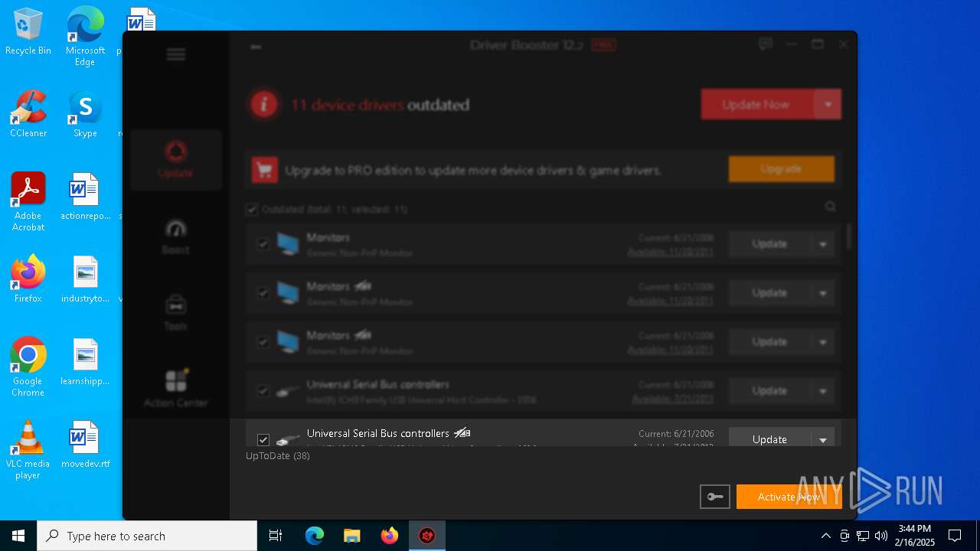This screenshot has height=551, width=980.
Task: Click Update for the highlighted USB controllers row
Action: tap(769, 439)
